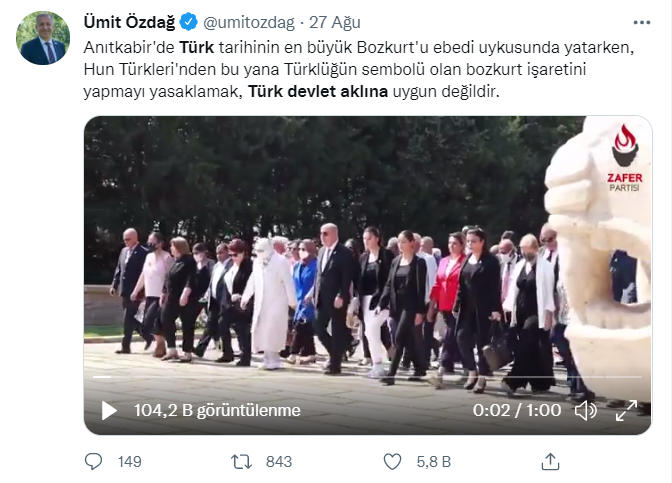The image size is (672, 483).
Task: Open the share upload icon
Action: [550, 462]
